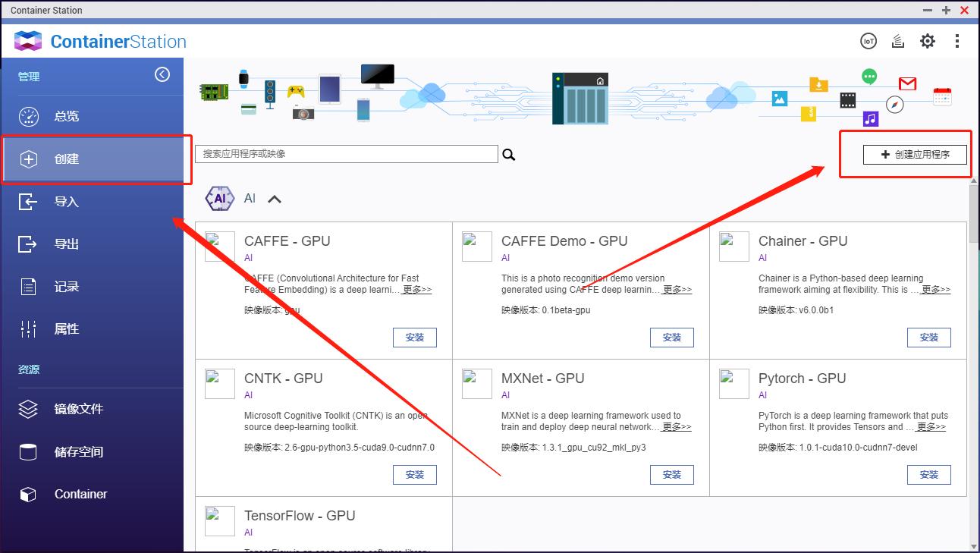Screen dimensions: 980x553
Task: Open 镜像文件 images page
Action: point(92,409)
